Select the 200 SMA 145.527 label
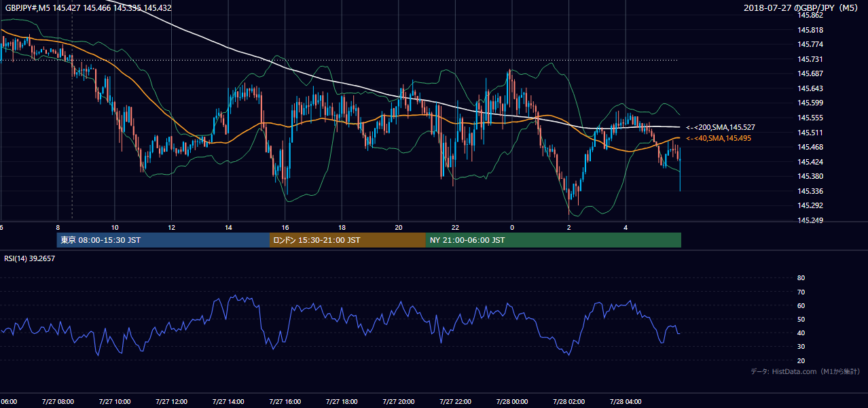Image resolution: width=868 pixels, height=408 pixels. coord(721,127)
